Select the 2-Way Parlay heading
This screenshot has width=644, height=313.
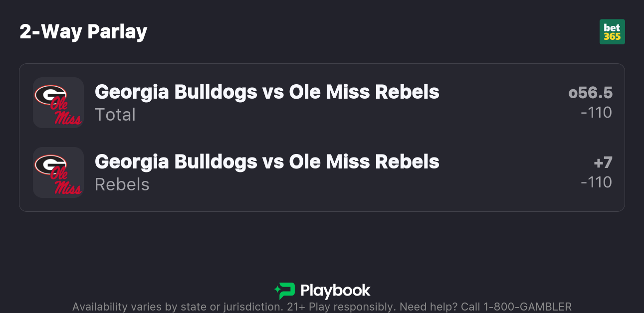(83, 32)
